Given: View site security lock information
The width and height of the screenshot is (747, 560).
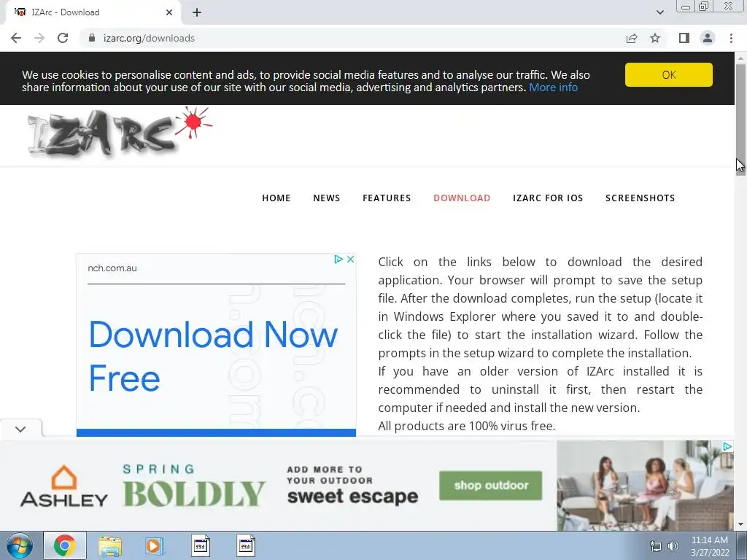Looking at the screenshot, I should (92, 38).
